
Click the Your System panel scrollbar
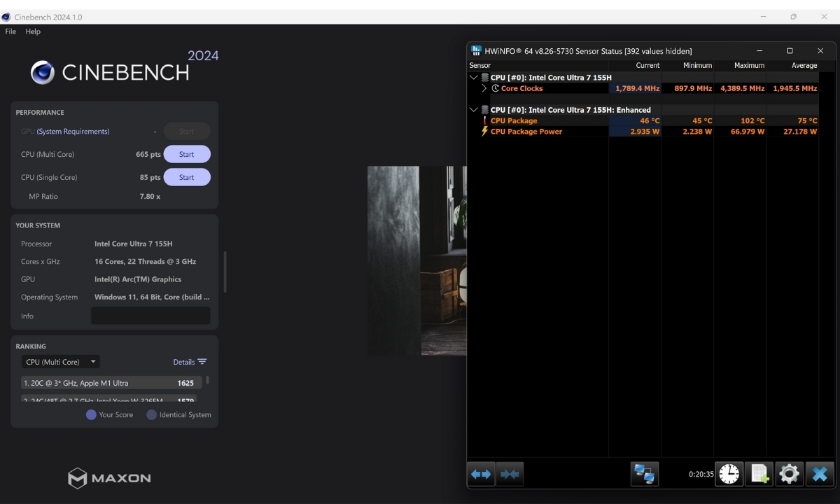[225, 272]
